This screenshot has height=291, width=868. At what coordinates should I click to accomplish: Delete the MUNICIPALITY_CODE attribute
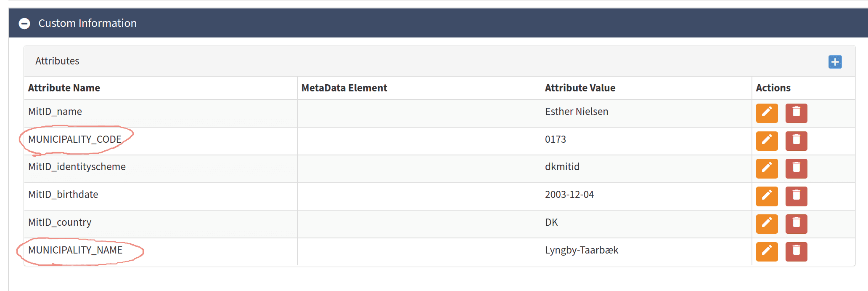(x=796, y=141)
